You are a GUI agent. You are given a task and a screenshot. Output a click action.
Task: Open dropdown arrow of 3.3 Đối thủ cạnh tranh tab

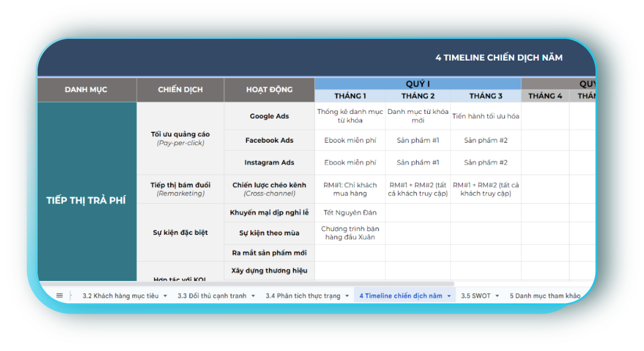253,296
